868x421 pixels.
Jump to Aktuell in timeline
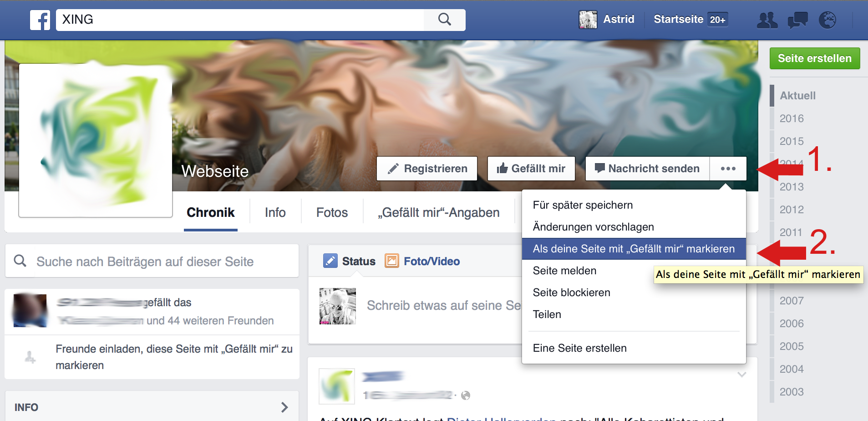[x=797, y=96]
